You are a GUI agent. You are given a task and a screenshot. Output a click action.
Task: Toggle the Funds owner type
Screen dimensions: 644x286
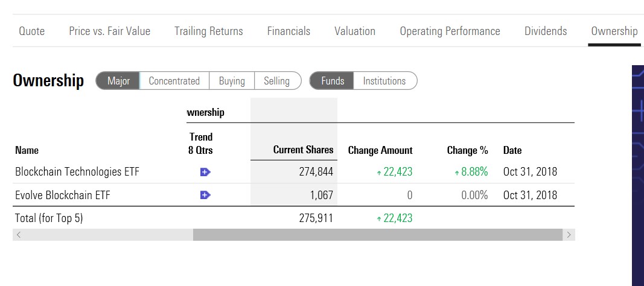pos(333,81)
